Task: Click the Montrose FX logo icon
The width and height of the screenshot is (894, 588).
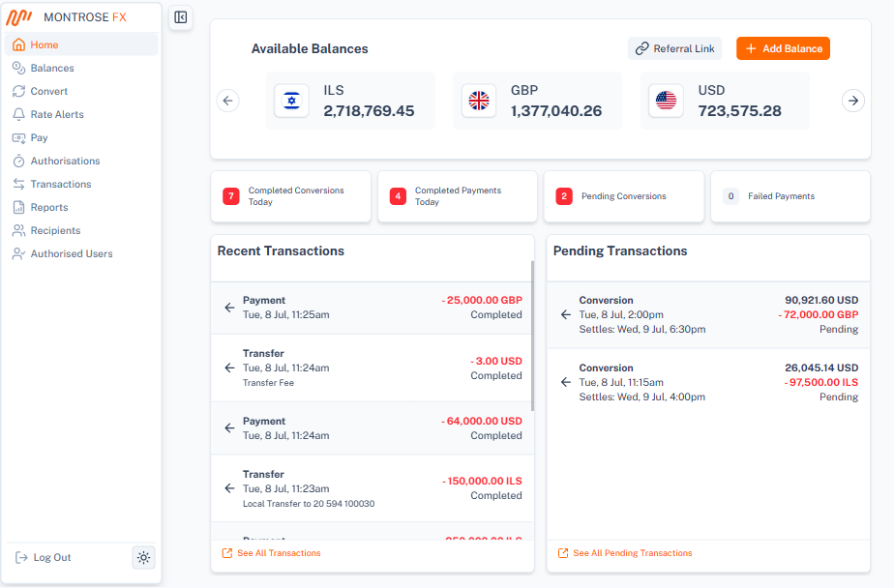Action: coord(20,17)
